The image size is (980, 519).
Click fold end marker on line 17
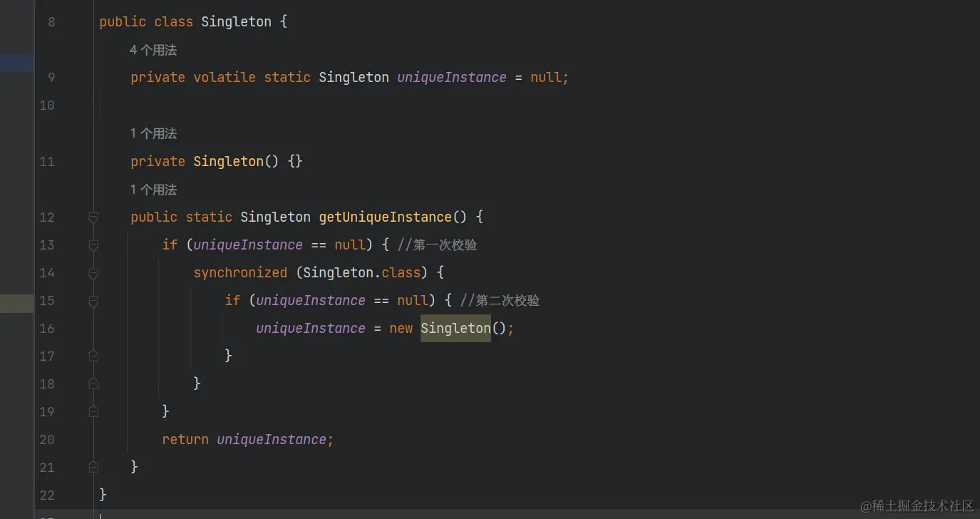click(93, 355)
